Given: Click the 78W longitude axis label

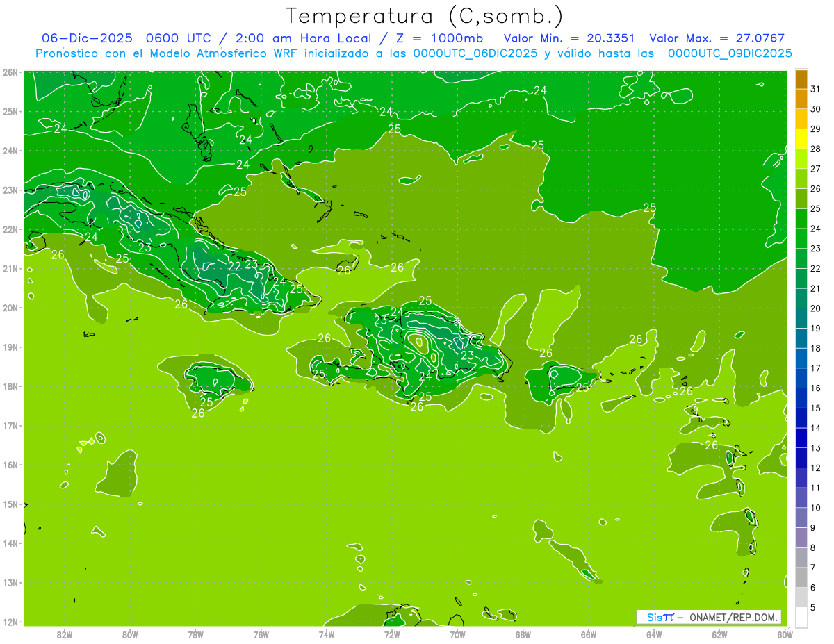Looking at the screenshot, I should [x=195, y=634].
